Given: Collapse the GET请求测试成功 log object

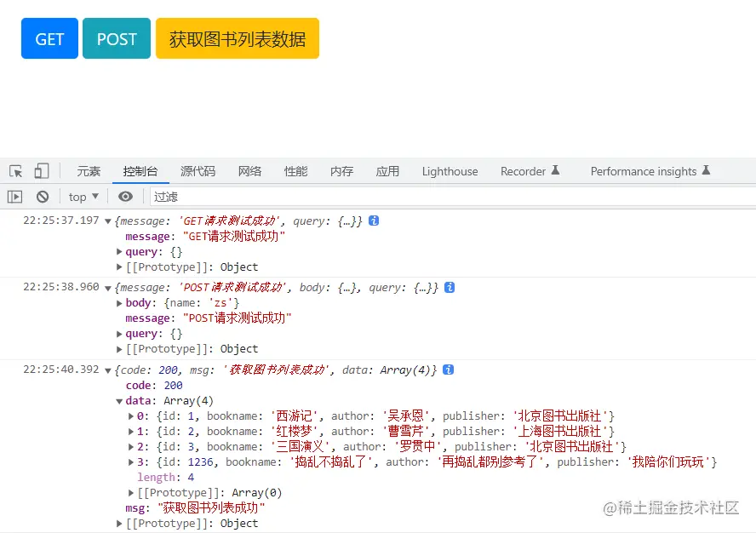Looking at the screenshot, I should coord(108,221).
